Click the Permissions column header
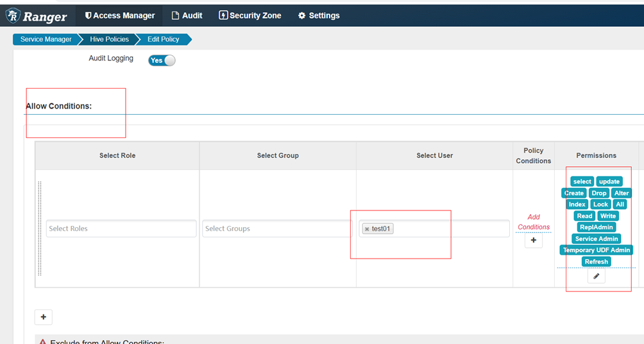The height and width of the screenshot is (344, 644). click(596, 155)
